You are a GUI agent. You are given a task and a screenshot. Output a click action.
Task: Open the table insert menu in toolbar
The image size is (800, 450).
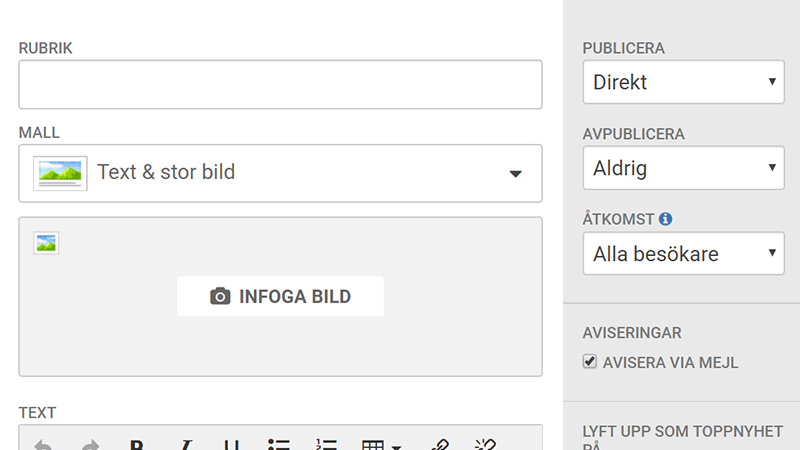(381, 446)
